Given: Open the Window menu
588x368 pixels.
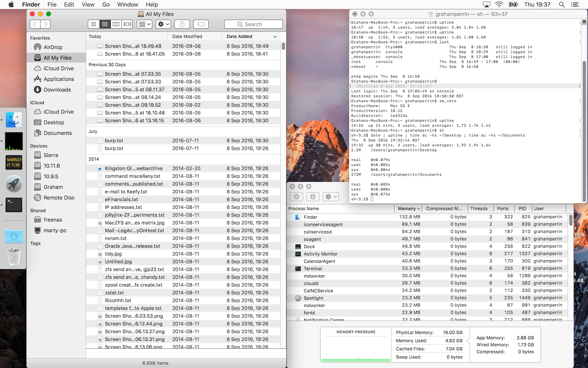Looking at the screenshot, I should 128,4.
